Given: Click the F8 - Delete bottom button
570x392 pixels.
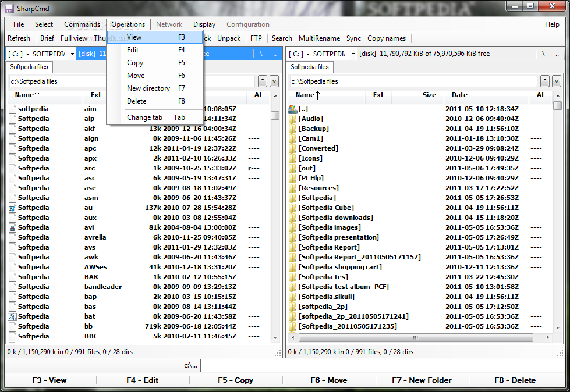Looking at the screenshot, I should 515,380.
